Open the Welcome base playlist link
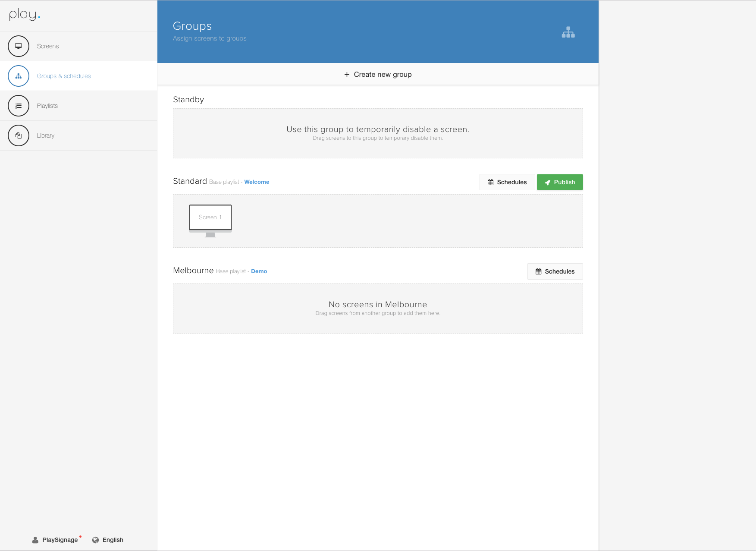Screen dimensions: 756x551 pyautogui.click(x=257, y=182)
